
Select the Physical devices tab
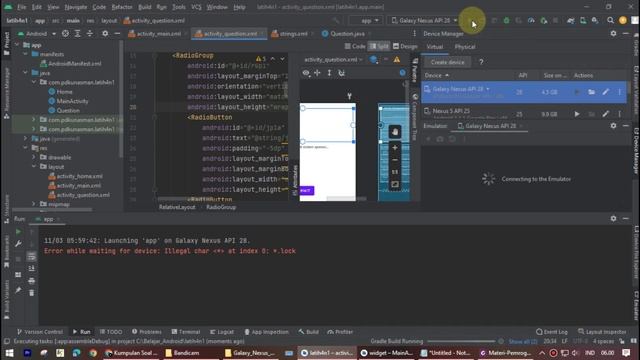(x=465, y=47)
